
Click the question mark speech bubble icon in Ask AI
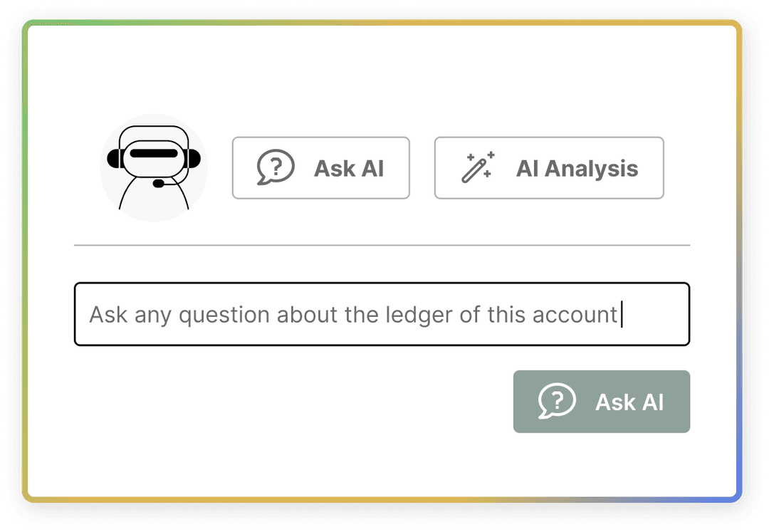pos(277,168)
